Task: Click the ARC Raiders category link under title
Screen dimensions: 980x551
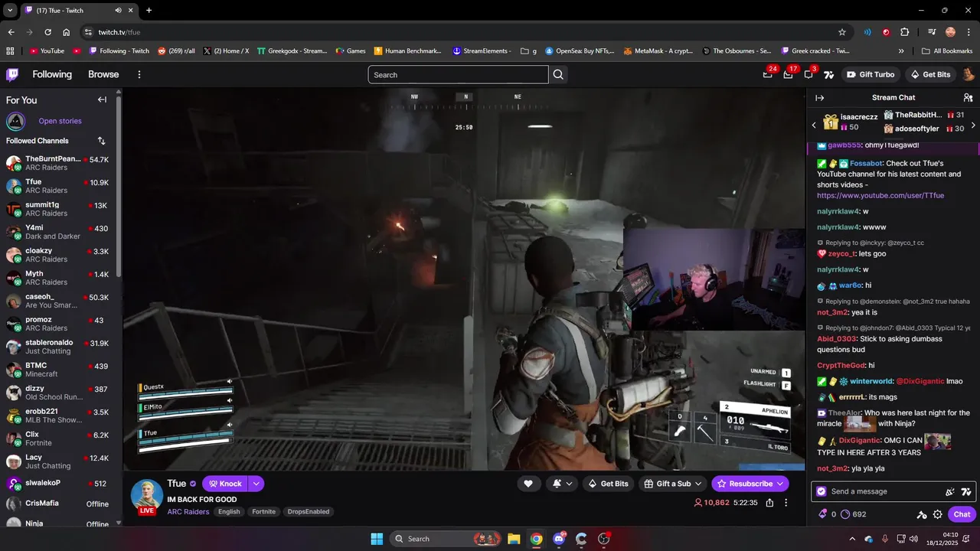Action: click(188, 512)
